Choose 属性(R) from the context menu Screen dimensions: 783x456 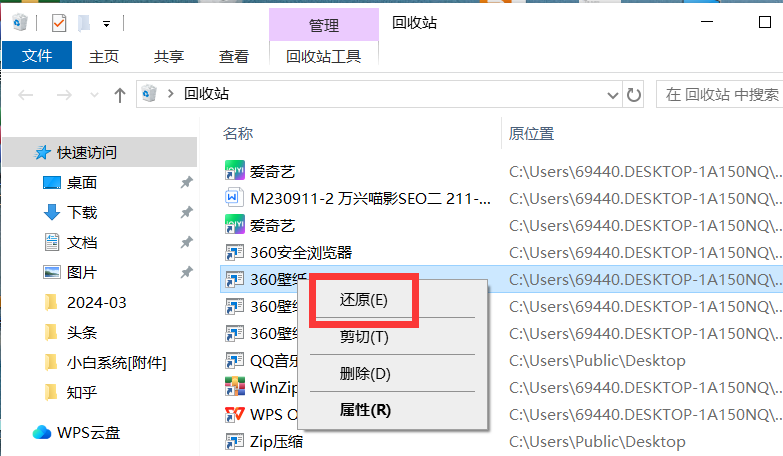[365, 410]
